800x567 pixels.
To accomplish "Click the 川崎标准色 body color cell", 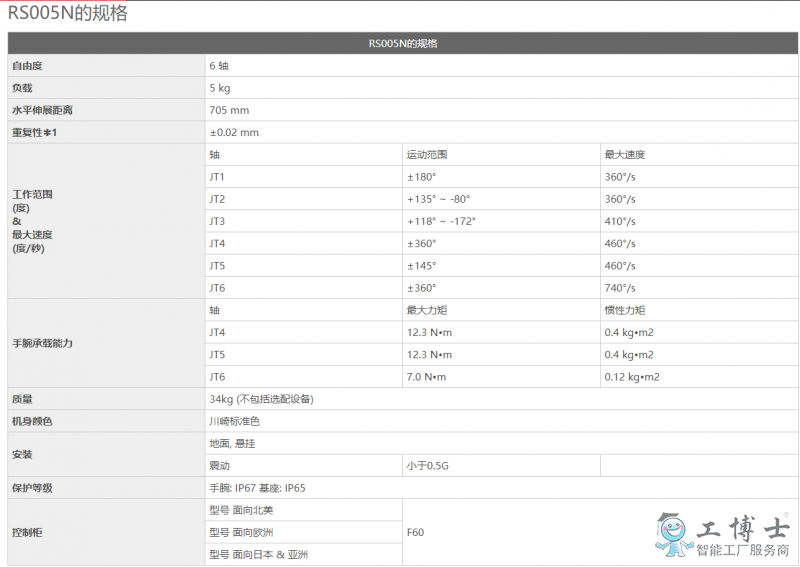I will 234,421.
